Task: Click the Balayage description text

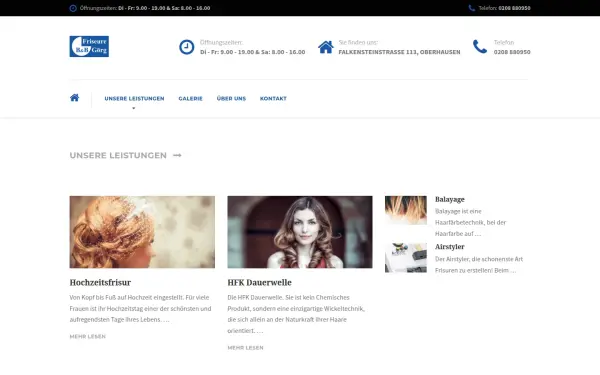Action: point(471,222)
